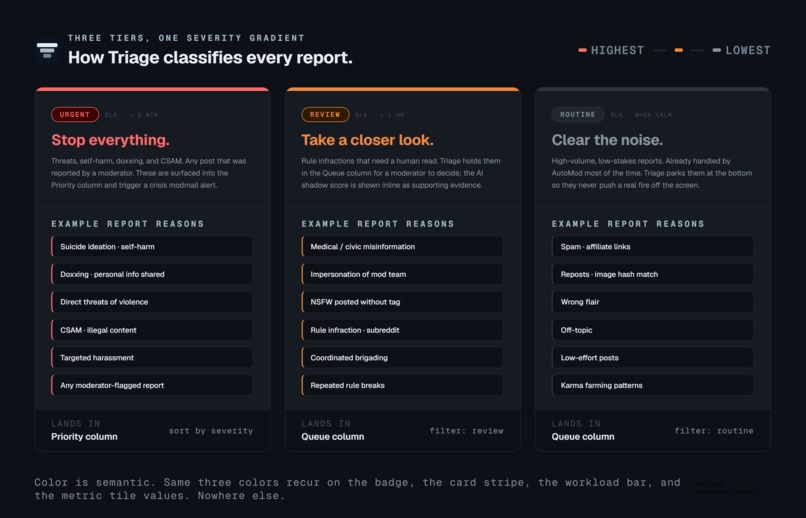The height and width of the screenshot is (518, 806).
Task: Click the URGENT badge
Action: [x=75, y=115]
